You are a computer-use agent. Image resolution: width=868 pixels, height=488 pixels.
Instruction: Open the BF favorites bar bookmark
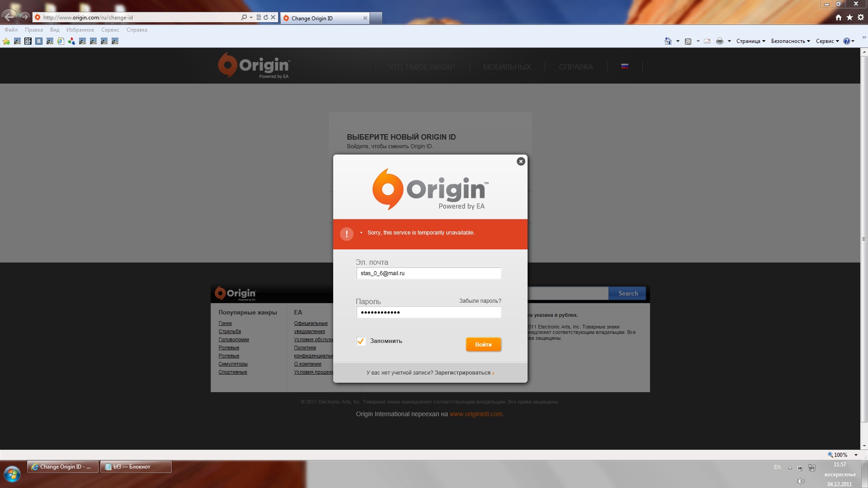(x=28, y=41)
